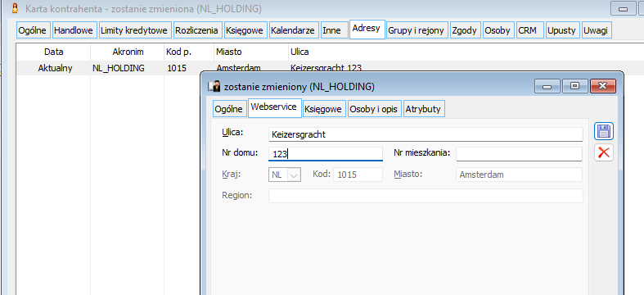This screenshot has height=295, width=644.
Task: Switch to Osoby i opis tab
Action: [373, 109]
